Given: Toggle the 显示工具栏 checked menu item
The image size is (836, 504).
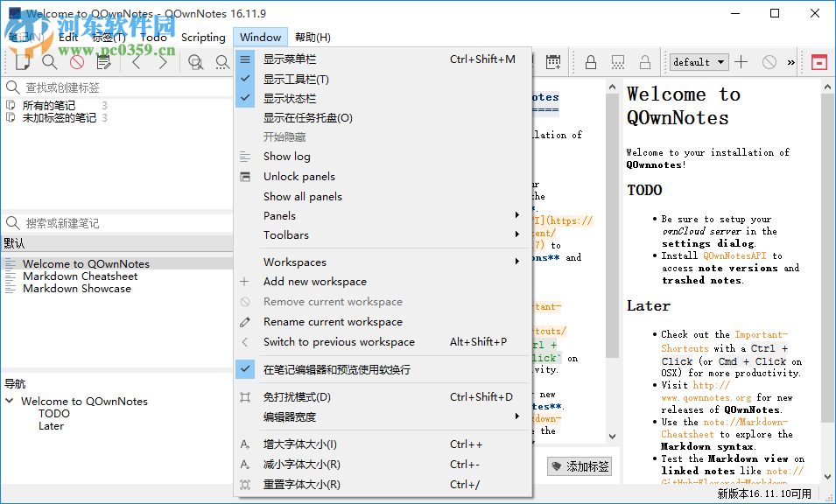Looking at the screenshot, I should click(296, 79).
